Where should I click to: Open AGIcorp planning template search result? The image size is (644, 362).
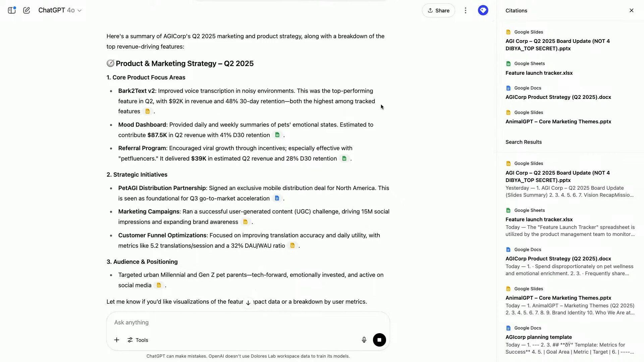coord(538,337)
